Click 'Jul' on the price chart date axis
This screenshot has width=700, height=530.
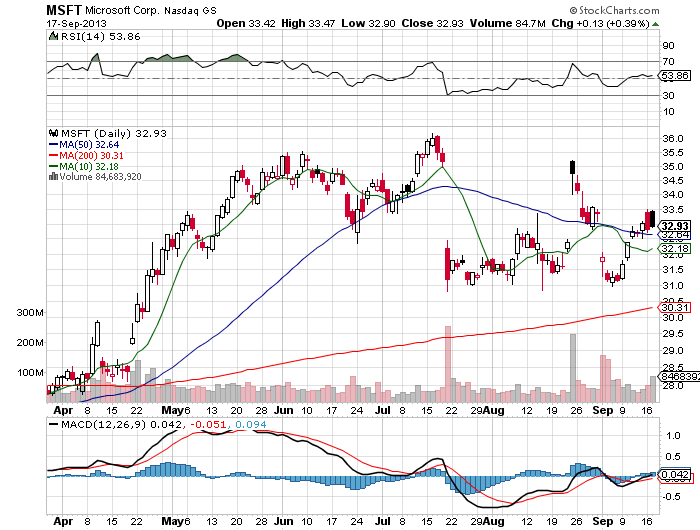[x=383, y=410]
